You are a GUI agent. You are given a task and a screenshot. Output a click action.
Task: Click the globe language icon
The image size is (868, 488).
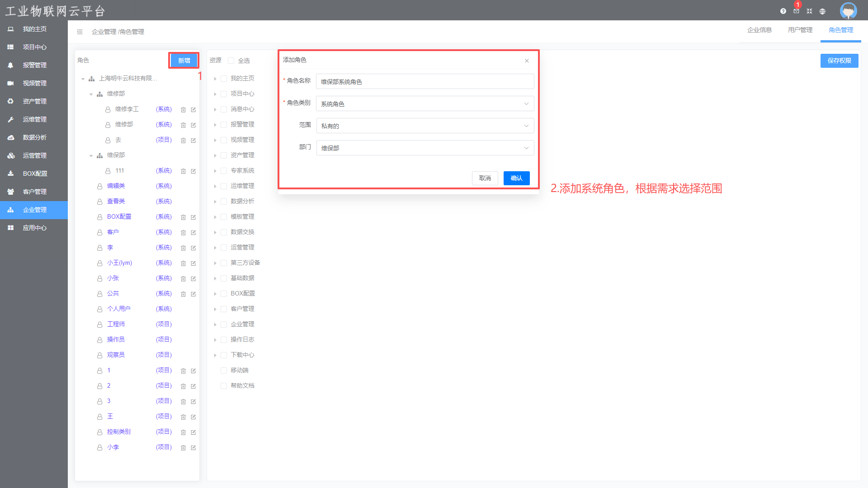coord(822,11)
